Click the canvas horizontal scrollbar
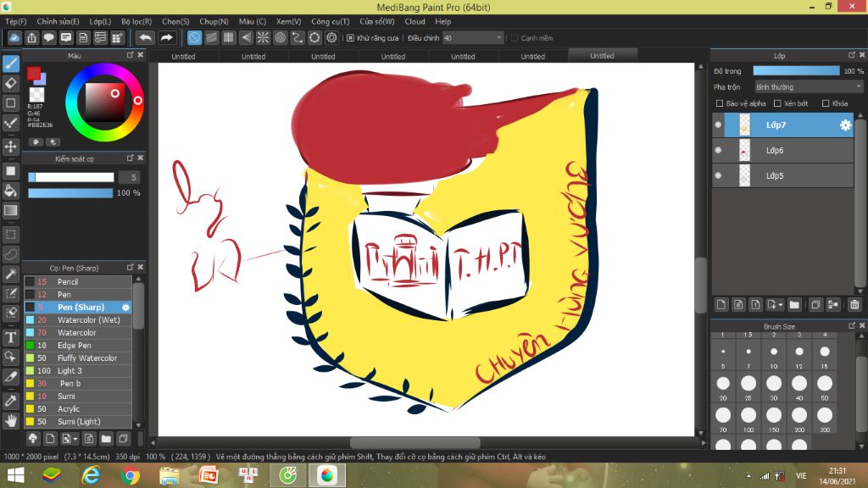The width and height of the screenshot is (868, 488). [415, 442]
